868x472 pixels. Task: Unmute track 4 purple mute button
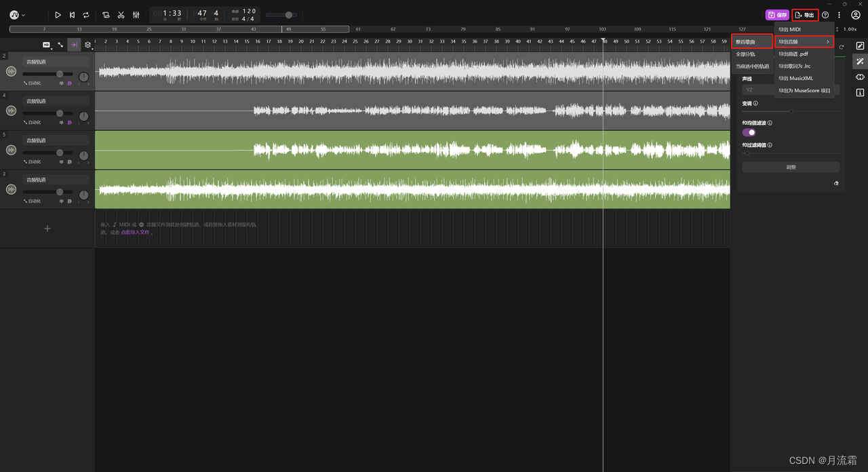tap(69, 123)
